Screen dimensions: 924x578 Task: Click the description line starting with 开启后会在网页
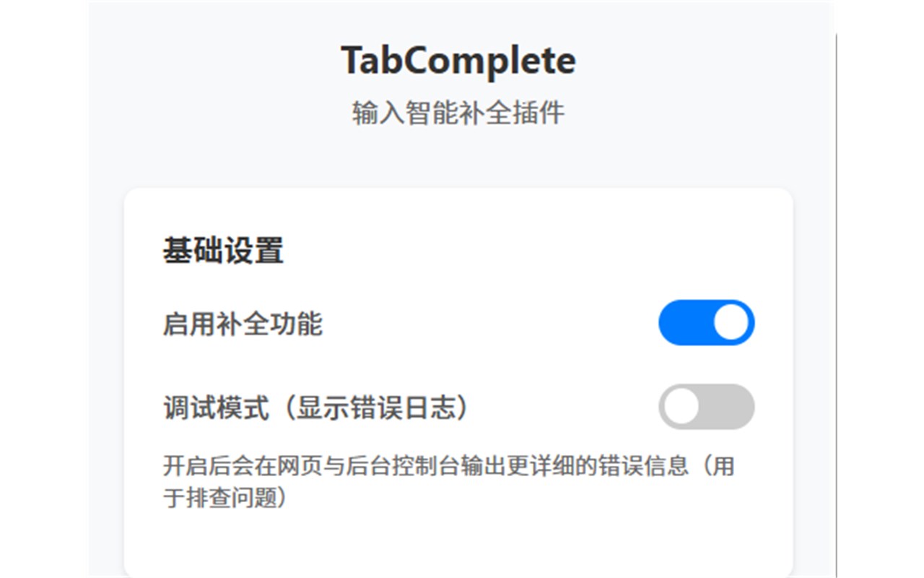(448, 466)
